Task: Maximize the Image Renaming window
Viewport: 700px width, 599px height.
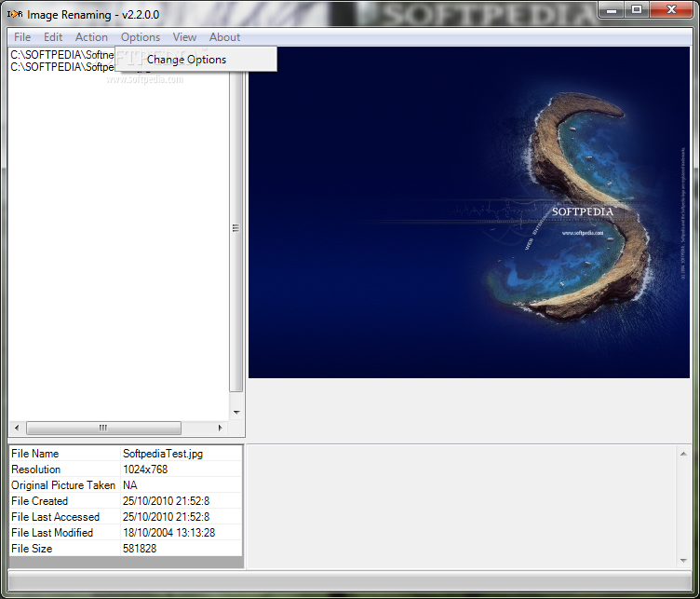Action: 637,10
